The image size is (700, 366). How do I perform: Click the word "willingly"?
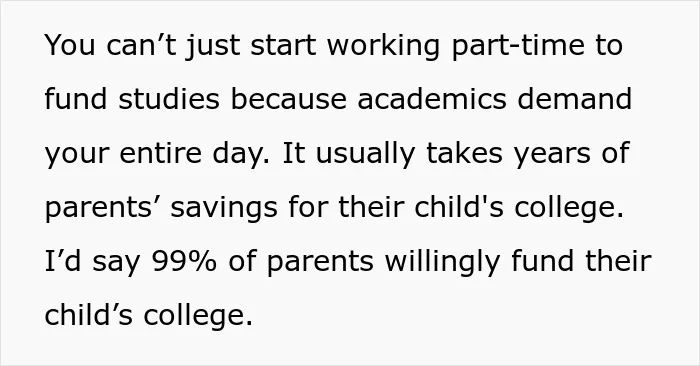[x=442, y=262]
